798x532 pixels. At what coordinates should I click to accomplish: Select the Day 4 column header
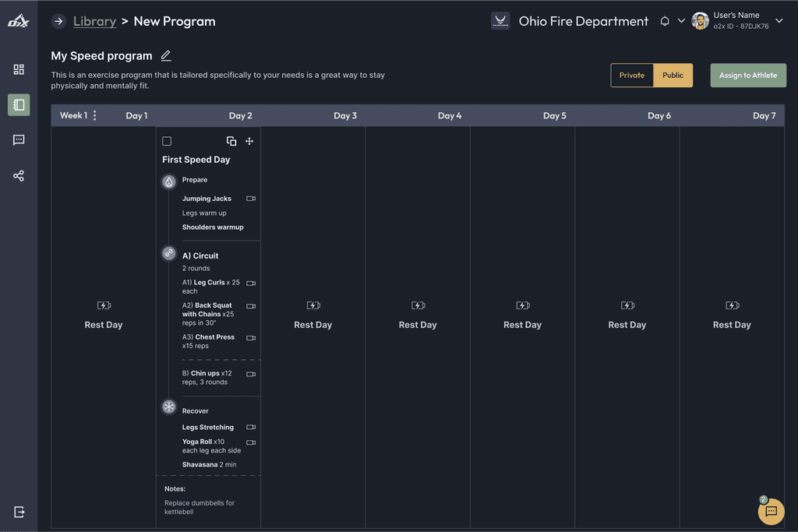tap(450, 115)
